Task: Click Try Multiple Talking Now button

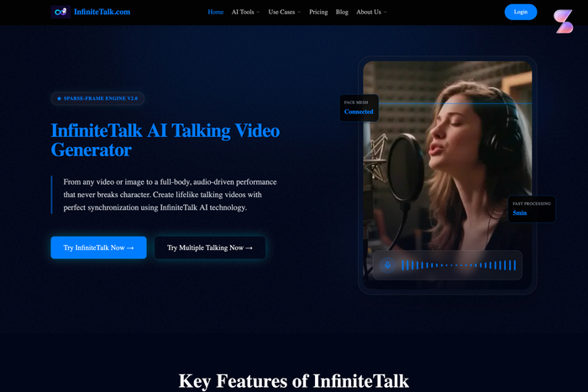Action: click(210, 248)
